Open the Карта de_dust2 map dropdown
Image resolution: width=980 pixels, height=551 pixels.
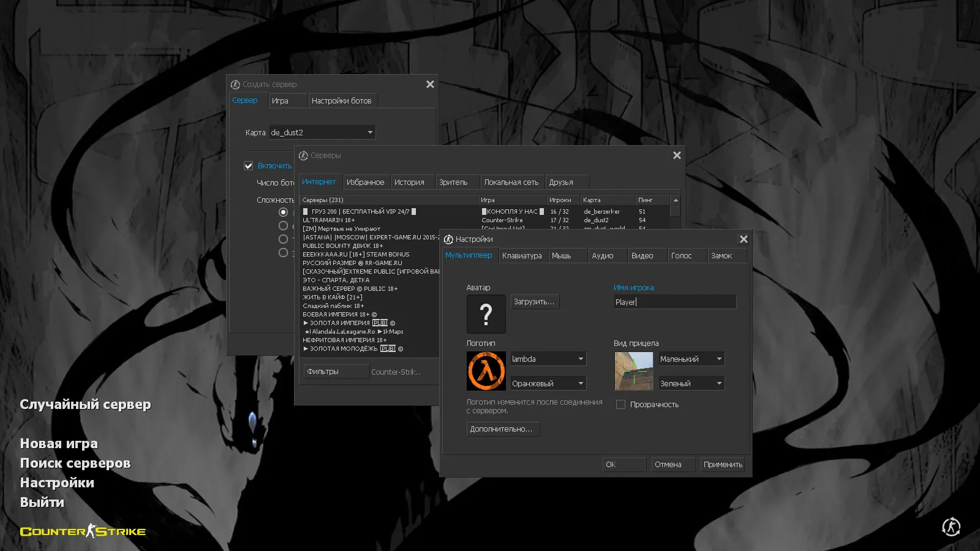pos(322,132)
